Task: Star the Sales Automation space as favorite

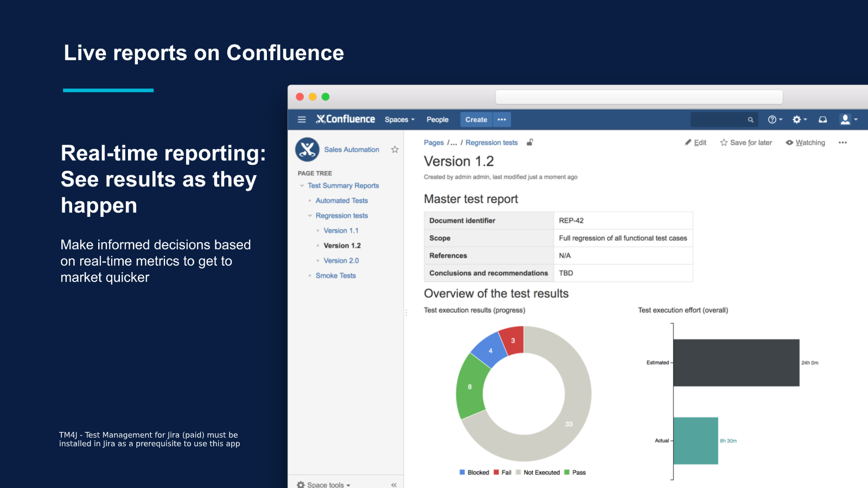Action: [x=394, y=150]
